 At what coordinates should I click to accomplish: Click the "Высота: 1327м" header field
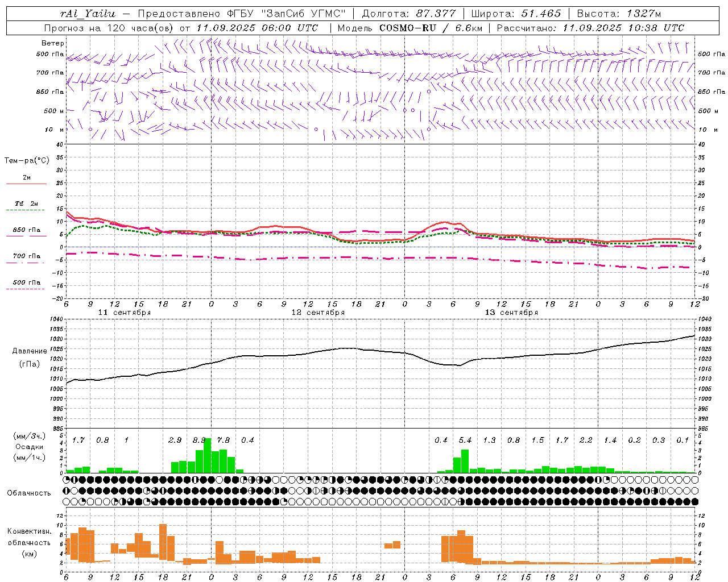click(x=619, y=14)
